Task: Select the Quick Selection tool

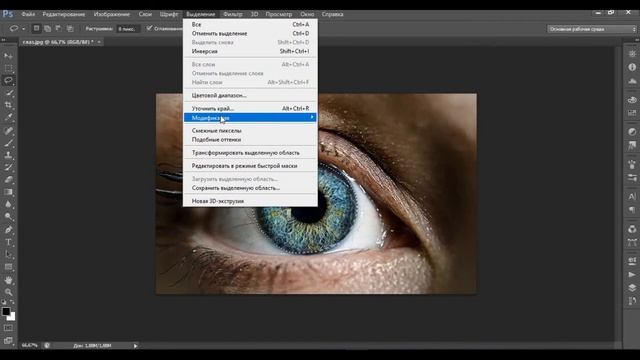Action: 8,93
